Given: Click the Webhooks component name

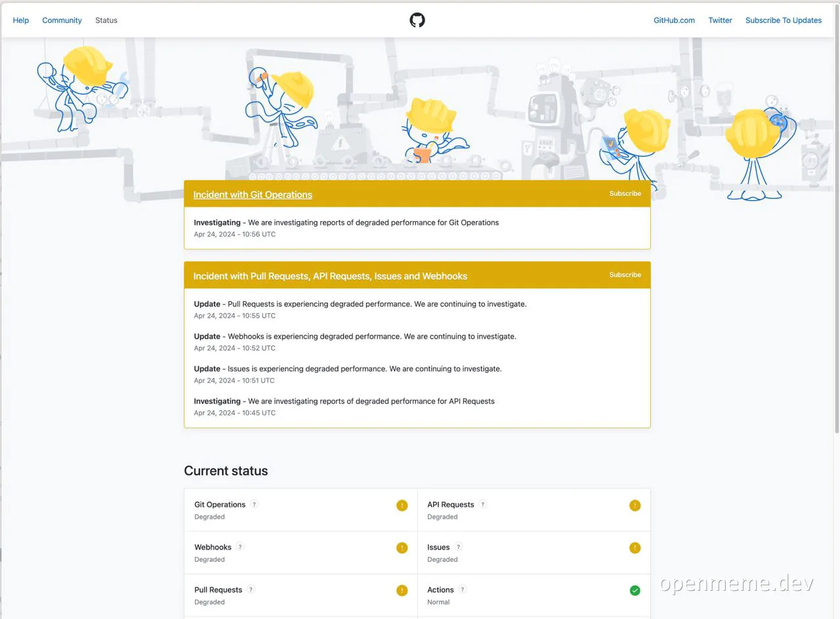Looking at the screenshot, I should 213,547.
